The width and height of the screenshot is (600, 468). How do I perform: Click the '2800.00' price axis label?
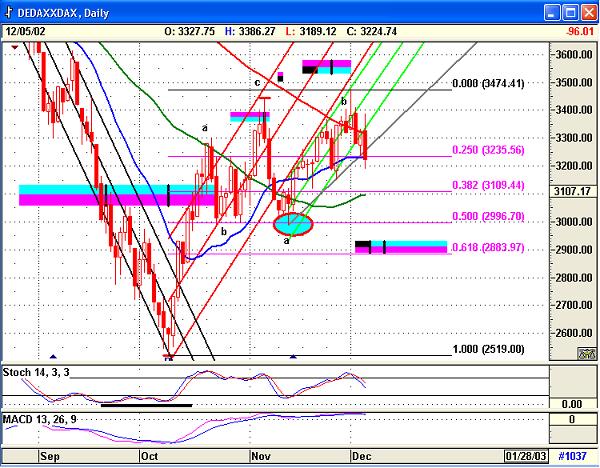tap(574, 277)
